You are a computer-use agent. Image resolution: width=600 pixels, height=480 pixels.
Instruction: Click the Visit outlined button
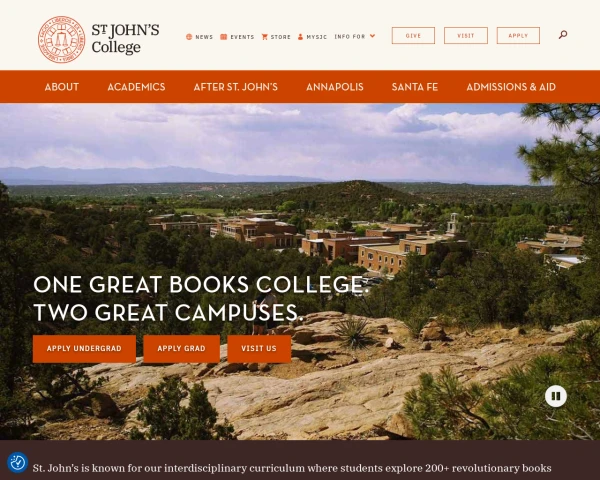click(x=466, y=36)
